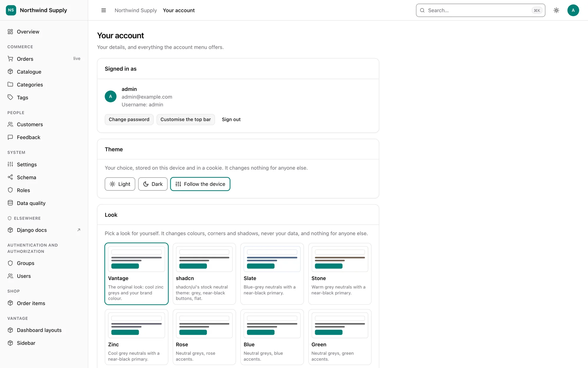Open Order items in the sidebar
The width and height of the screenshot is (588, 368).
point(44,303)
